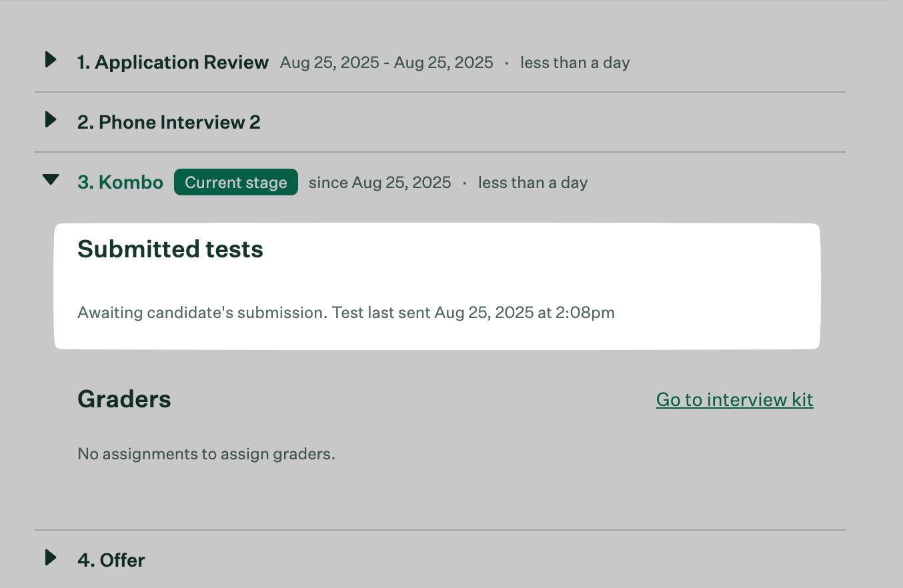Click the Test last sent timestamp

click(x=474, y=313)
